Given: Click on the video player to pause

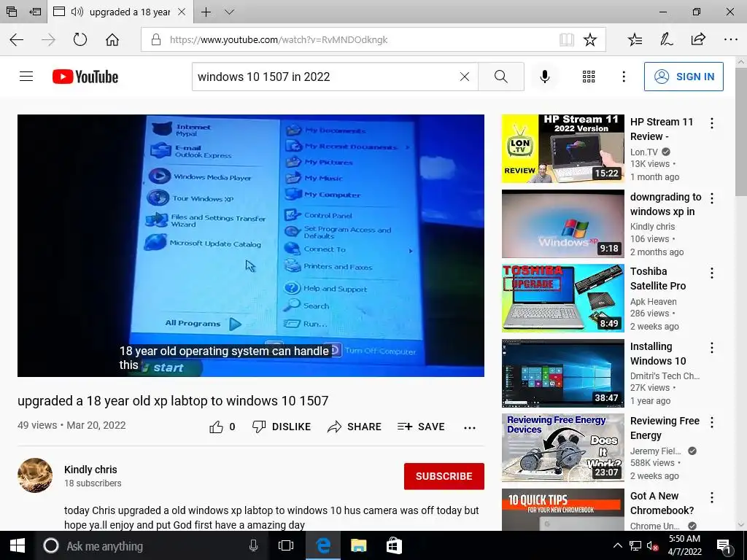Looking at the screenshot, I should click(x=251, y=245).
